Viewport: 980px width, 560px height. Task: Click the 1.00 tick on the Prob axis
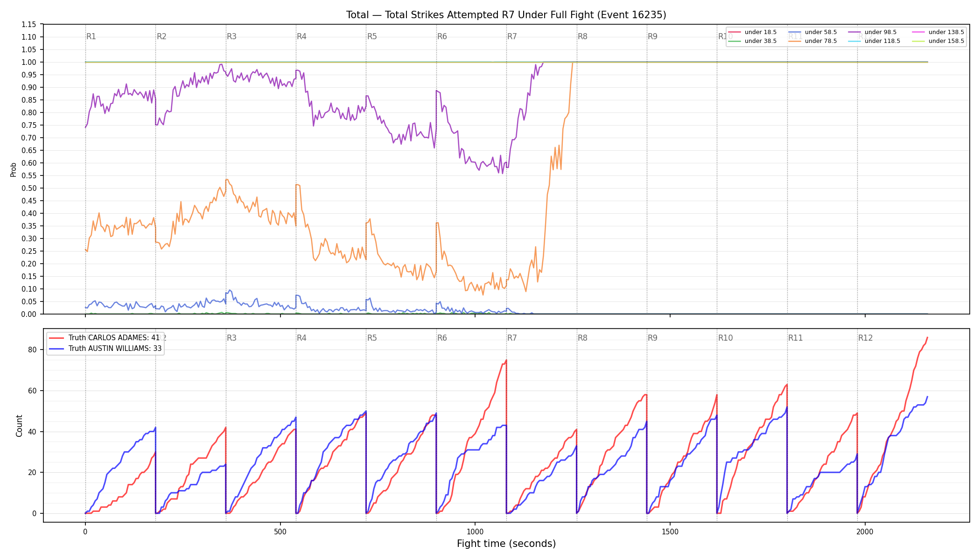click(28, 62)
